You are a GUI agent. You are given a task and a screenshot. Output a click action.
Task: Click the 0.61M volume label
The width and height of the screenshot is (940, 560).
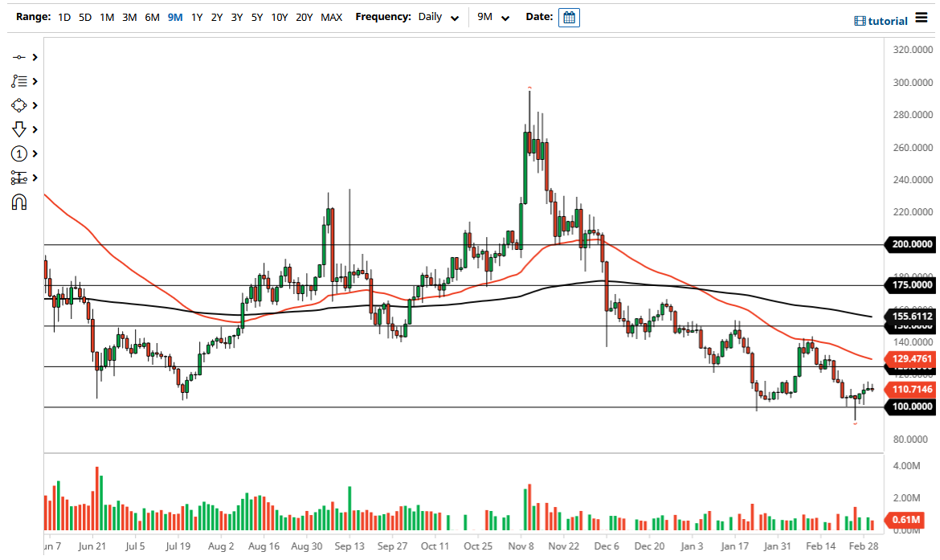tap(906, 521)
